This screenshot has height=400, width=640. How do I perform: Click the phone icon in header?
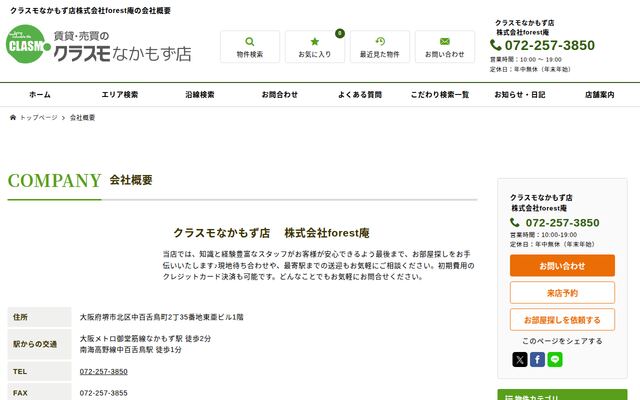(496, 45)
